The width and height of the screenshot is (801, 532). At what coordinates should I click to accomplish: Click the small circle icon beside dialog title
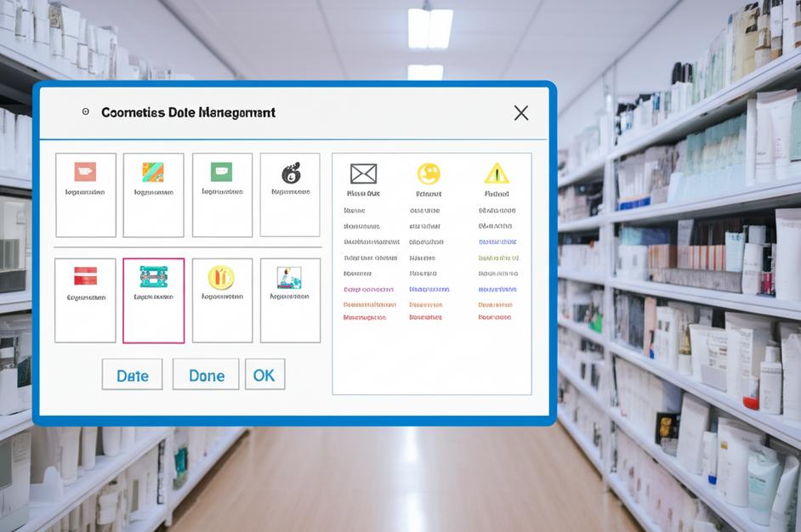click(x=85, y=112)
